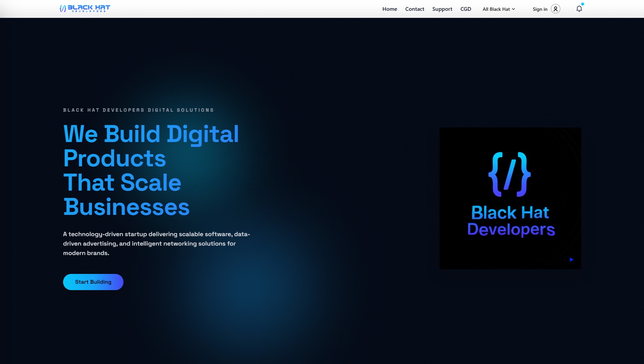Screen dimensions: 644x364
Task: Select CGD in the navigation bar
Action: (466, 9)
